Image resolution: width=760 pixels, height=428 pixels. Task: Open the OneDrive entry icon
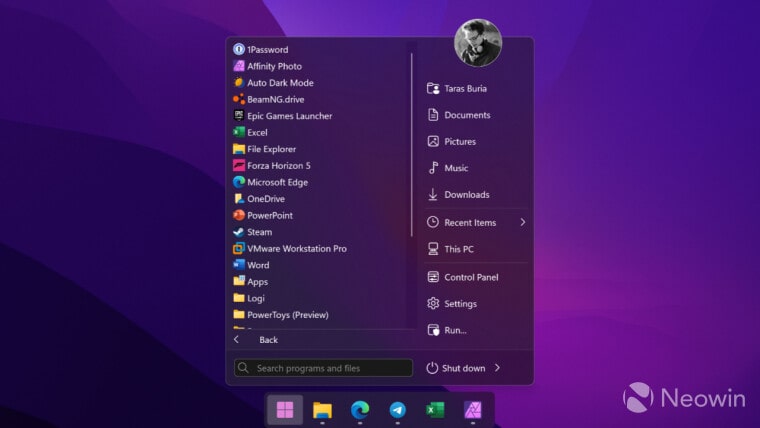(x=238, y=199)
